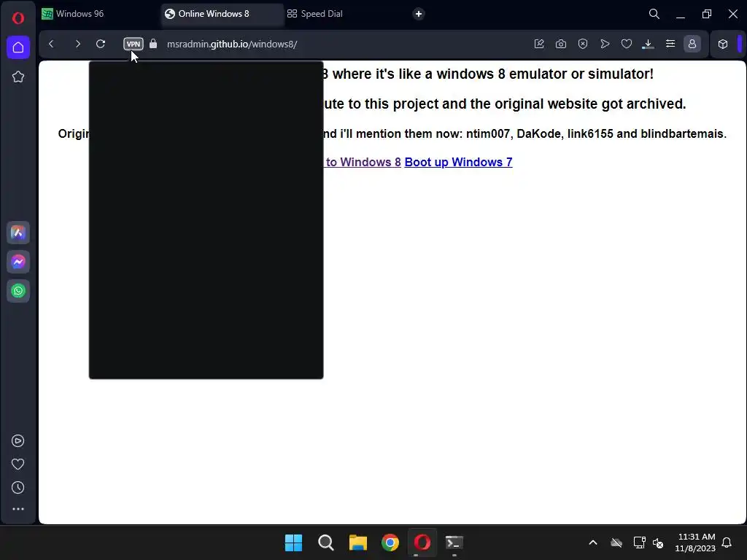Open Messenger in sidebar
The image size is (747, 560).
[x=18, y=262]
